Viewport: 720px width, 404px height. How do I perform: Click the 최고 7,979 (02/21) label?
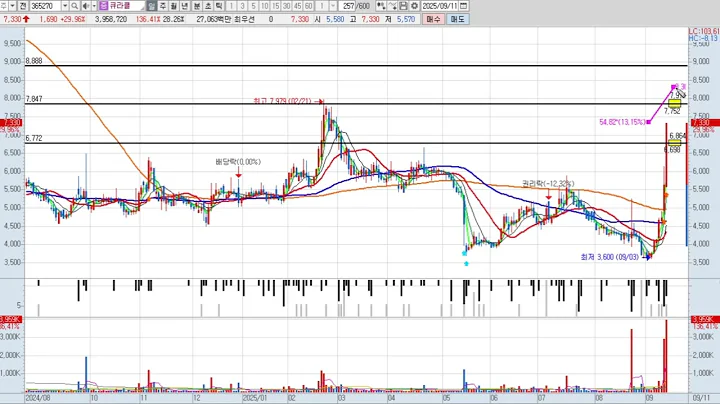point(282,101)
